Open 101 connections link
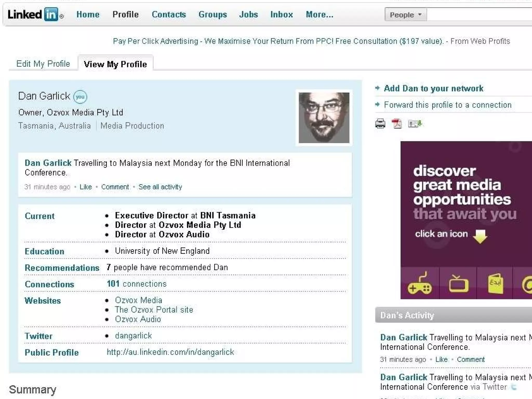 [x=137, y=284]
